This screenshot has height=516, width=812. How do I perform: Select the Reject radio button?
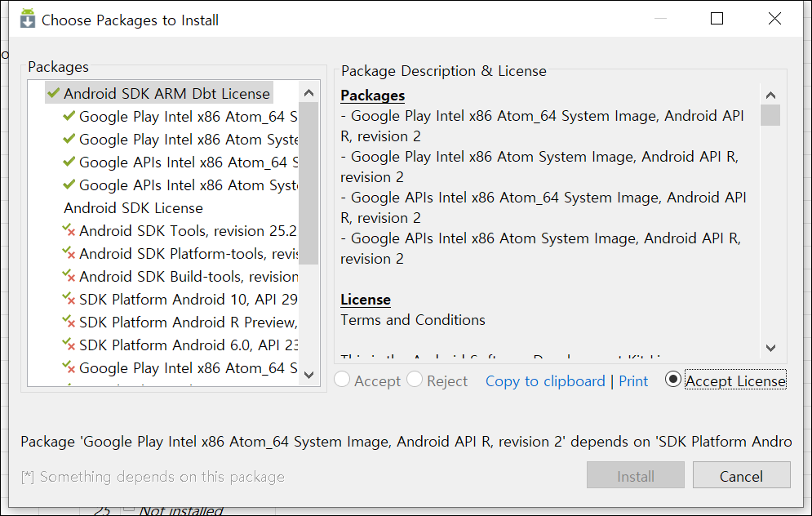(x=415, y=380)
